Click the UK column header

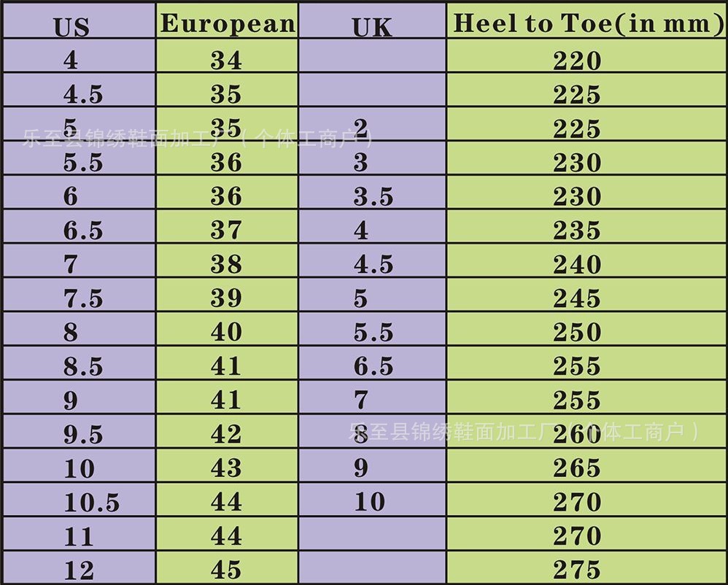[x=371, y=27]
